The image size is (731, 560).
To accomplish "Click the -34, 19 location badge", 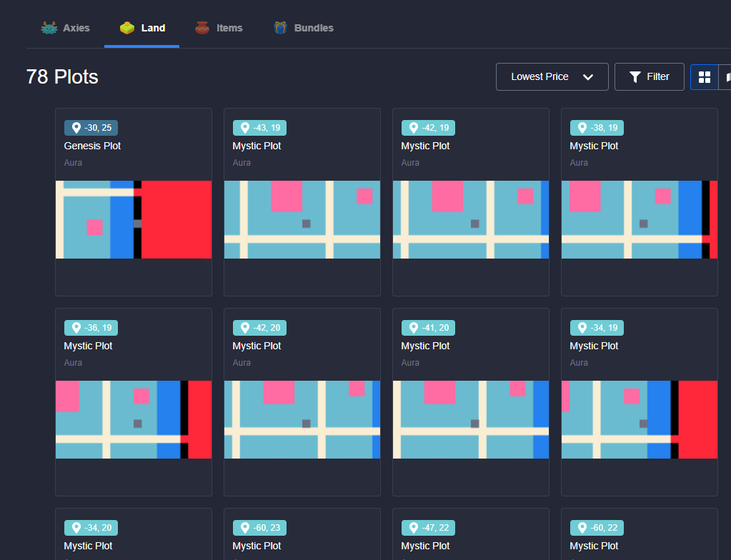I will [597, 328].
